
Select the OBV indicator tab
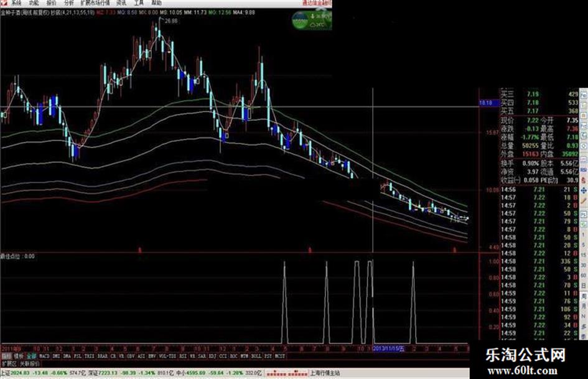[129, 356]
